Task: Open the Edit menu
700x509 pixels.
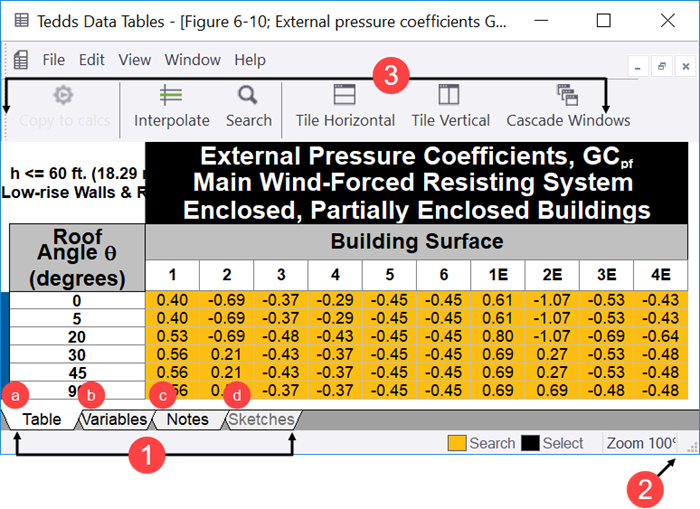Action: [92, 60]
